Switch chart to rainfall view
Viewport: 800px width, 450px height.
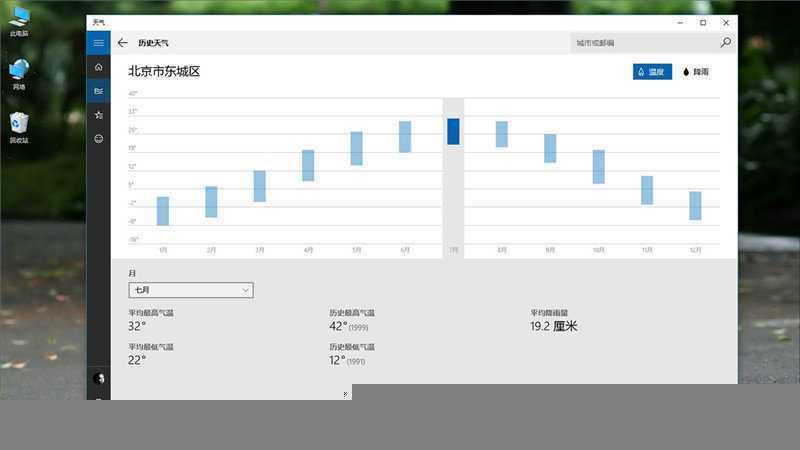click(x=696, y=72)
